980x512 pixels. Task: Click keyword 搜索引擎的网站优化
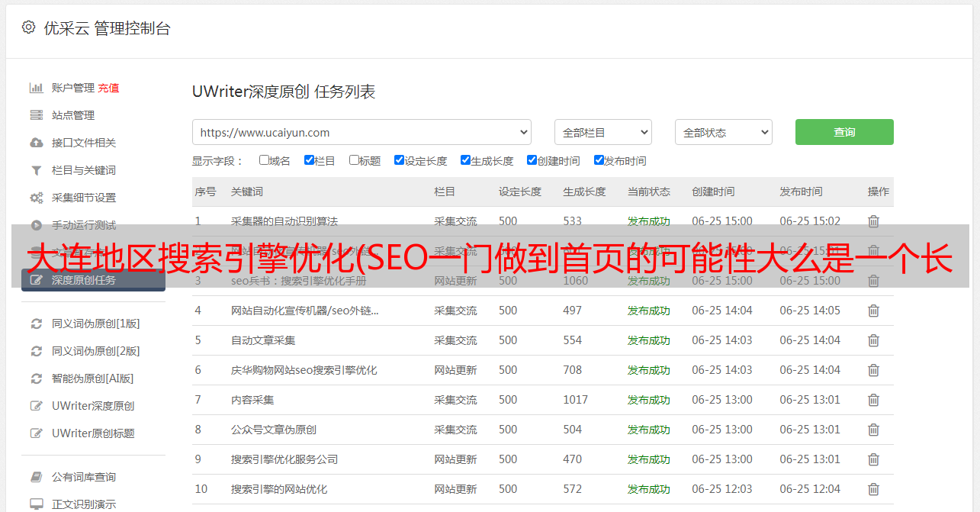point(279,489)
